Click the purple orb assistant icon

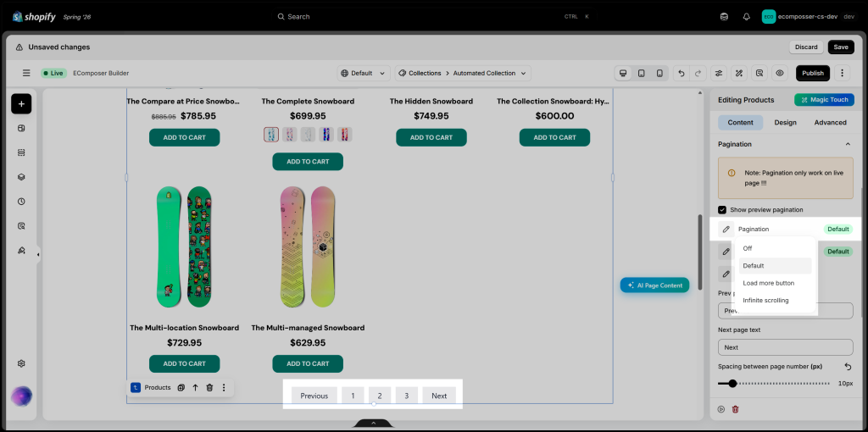pos(21,396)
